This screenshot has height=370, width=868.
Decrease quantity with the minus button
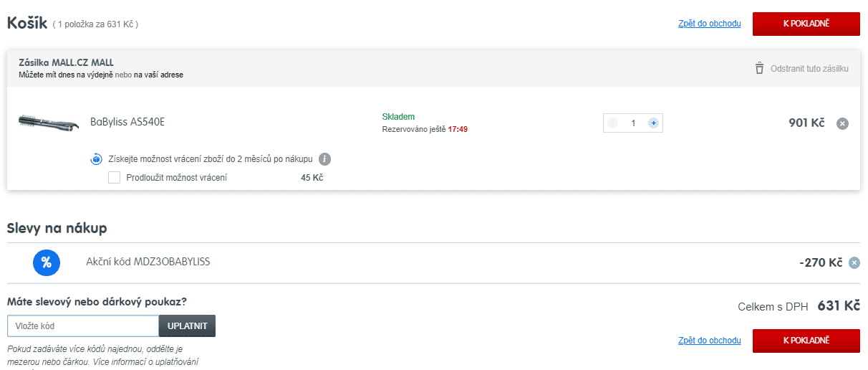click(612, 123)
